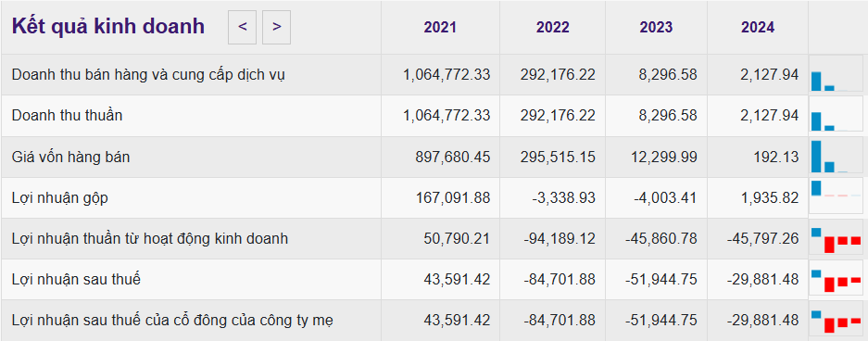Select the 2021 net revenue value 1,064,772.33
The image size is (868, 341).
point(447,115)
